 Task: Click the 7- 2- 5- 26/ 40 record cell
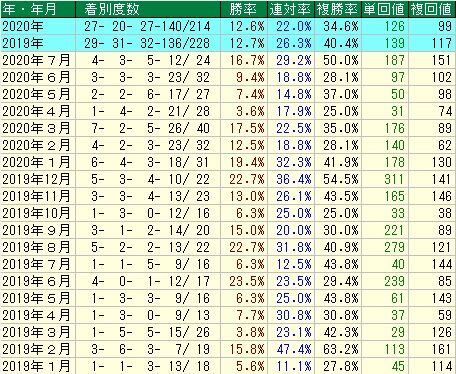(151, 128)
